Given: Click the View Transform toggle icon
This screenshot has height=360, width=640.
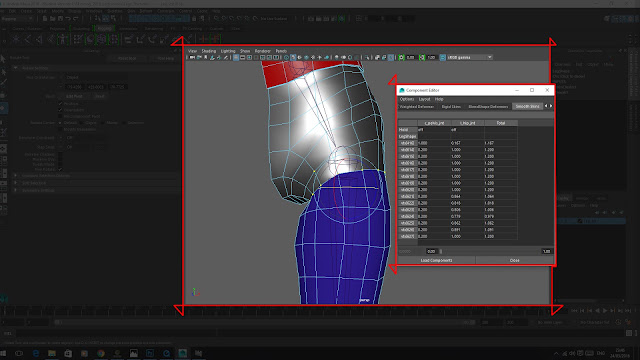Looking at the screenshot, I should (x=442, y=58).
